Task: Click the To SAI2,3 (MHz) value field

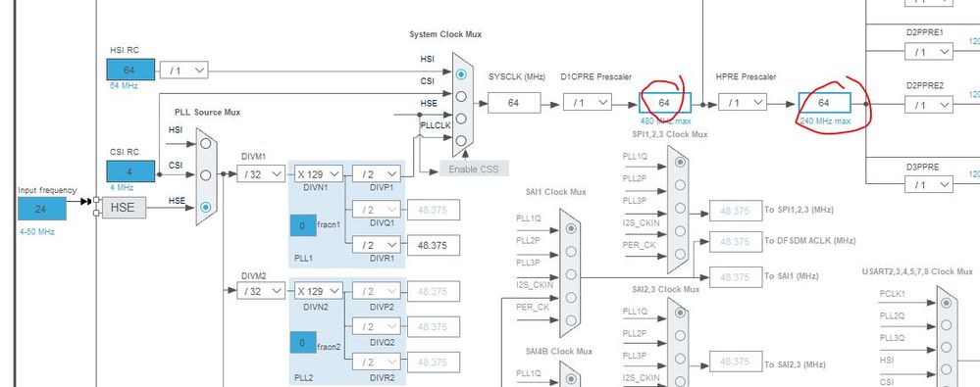Action: (x=736, y=361)
